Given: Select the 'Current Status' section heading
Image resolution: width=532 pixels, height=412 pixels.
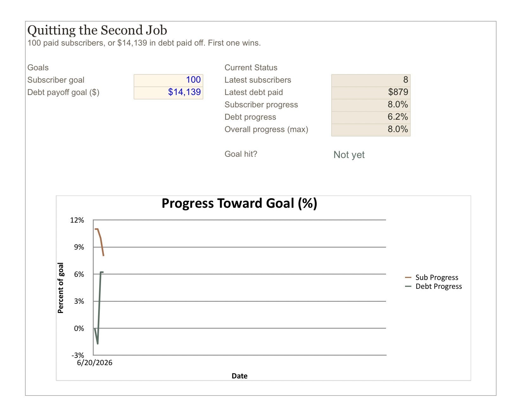Looking at the screenshot, I should click(251, 67).
